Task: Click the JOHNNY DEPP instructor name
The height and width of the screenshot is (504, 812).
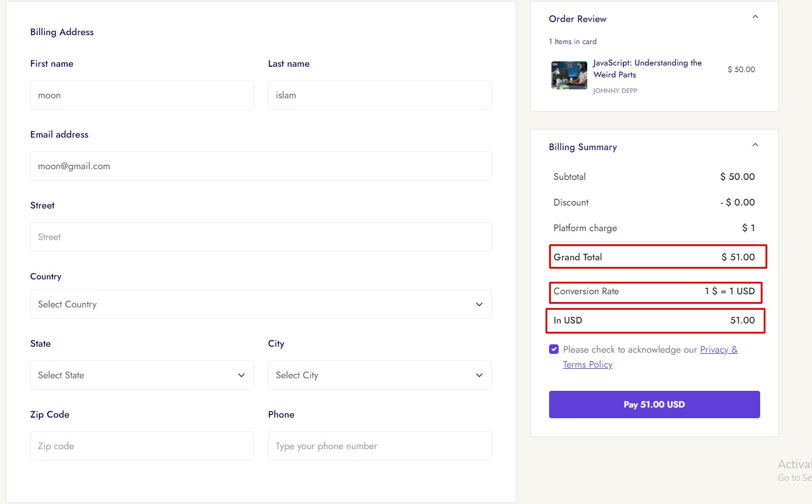Action: pos(615,91)
